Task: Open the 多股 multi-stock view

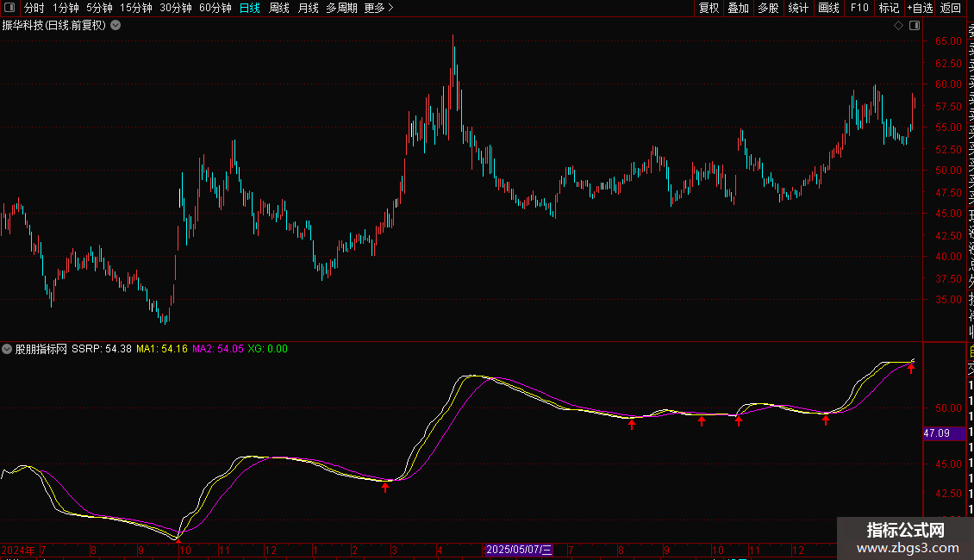Action: pos(768,8)
